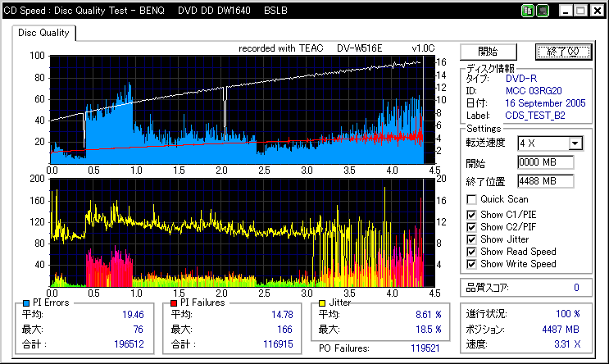Switch to the Disc Quality tab
Screen dimensions: 609x364
click(x=43, y=33)
